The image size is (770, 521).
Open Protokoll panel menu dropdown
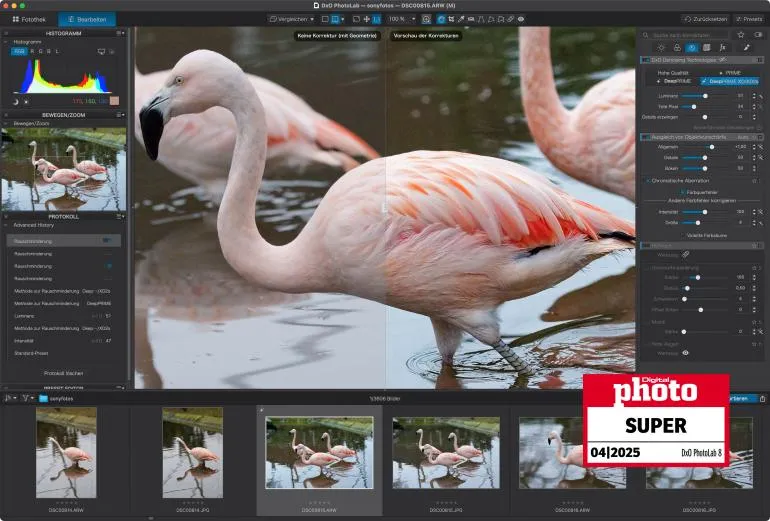pos(120,217)
